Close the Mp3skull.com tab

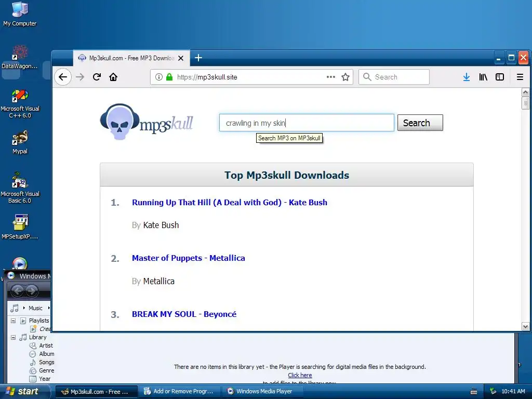(x=181, y=58)
